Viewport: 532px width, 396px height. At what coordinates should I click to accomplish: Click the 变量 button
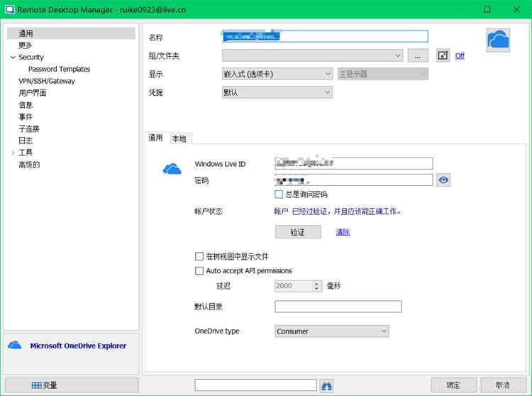coord(72,385)
